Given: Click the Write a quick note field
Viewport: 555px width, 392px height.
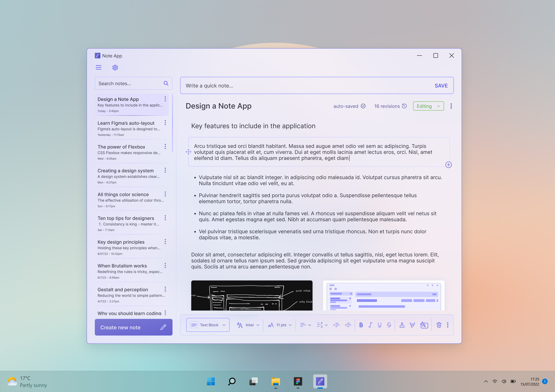Looking at the screenshot, I should [266, 85].
